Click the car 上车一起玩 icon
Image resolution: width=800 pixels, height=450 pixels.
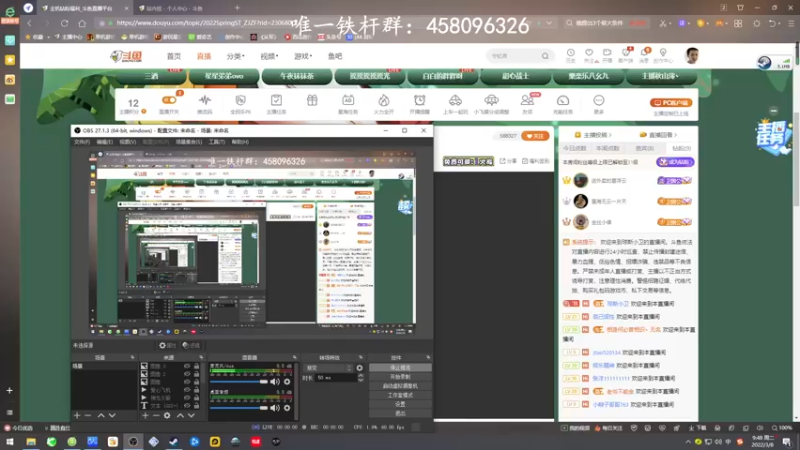click(455, 100)
